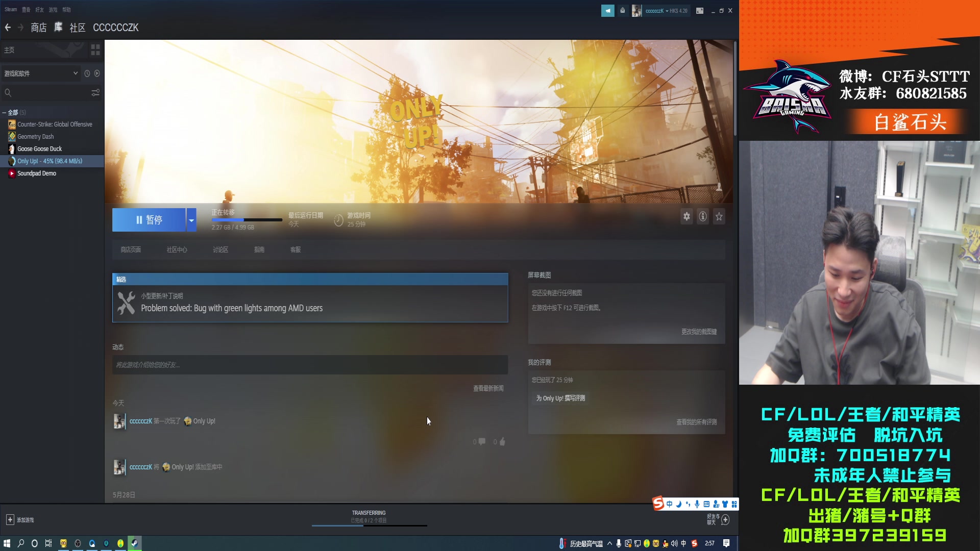This screenshot has width=980, height=551.
Task: Open game settings gear icon
Action: 687,216
